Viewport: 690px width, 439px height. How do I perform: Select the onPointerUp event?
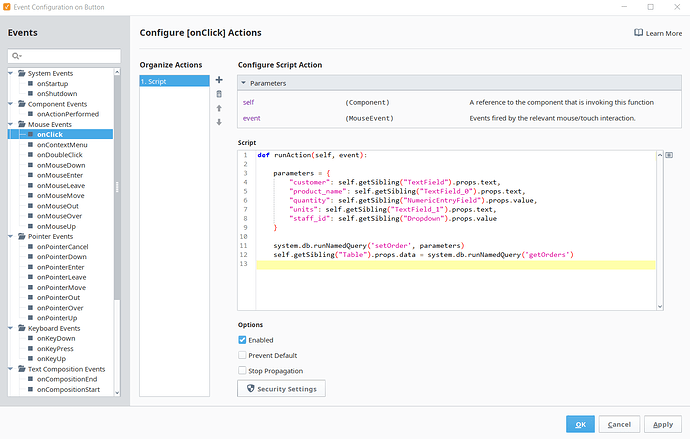pos(57,318)
